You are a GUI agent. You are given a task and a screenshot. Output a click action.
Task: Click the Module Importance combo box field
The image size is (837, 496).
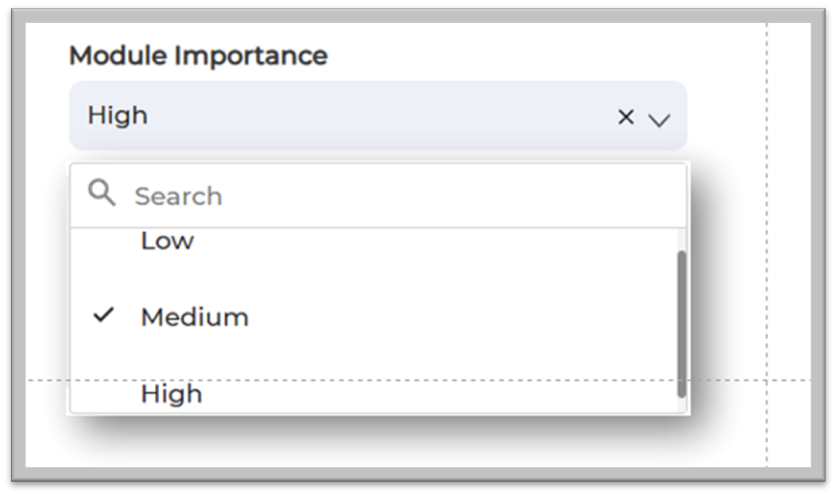coord(377,116)
